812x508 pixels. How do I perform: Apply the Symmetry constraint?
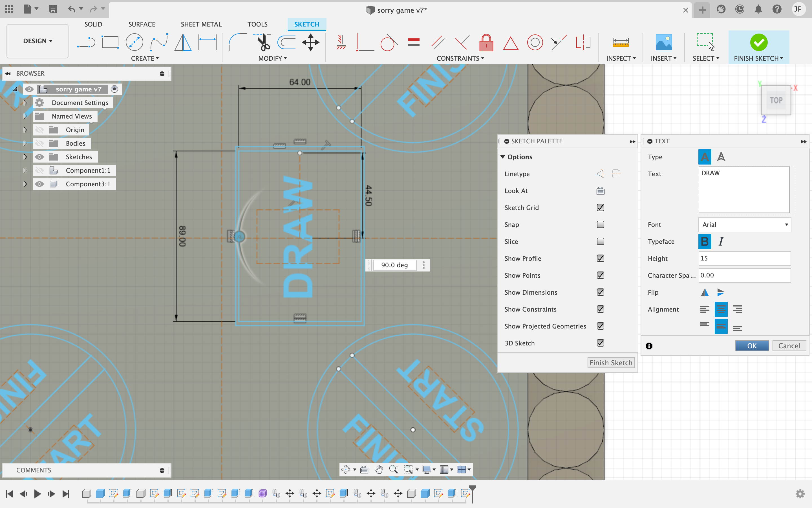tap(583, 43)
